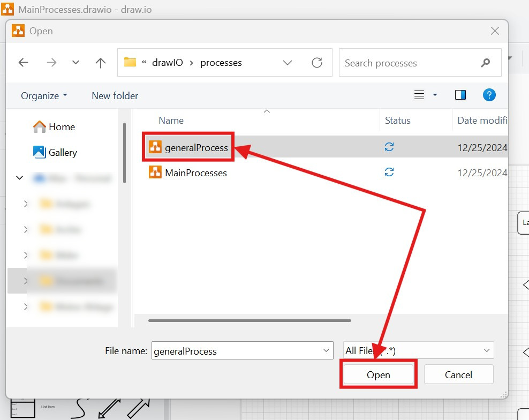The image size is (529, 420).
Task: Click the search magnifier icon
Action: [486, 63]
